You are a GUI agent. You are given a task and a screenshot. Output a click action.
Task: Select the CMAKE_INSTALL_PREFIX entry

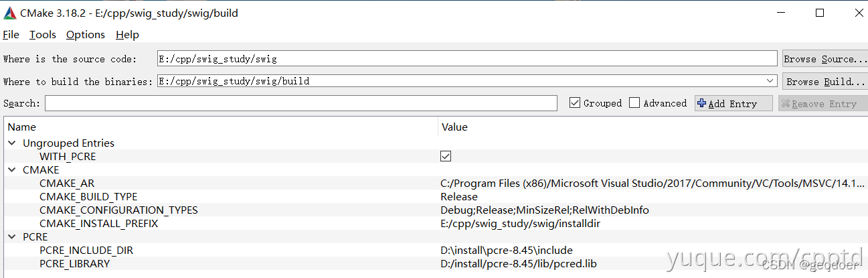tap(98, 223)
